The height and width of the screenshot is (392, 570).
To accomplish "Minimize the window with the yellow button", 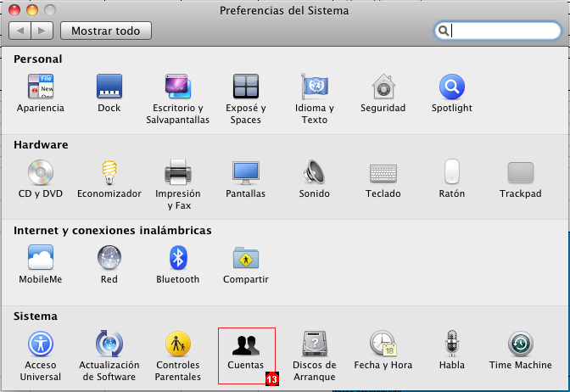I will point(32,10).
